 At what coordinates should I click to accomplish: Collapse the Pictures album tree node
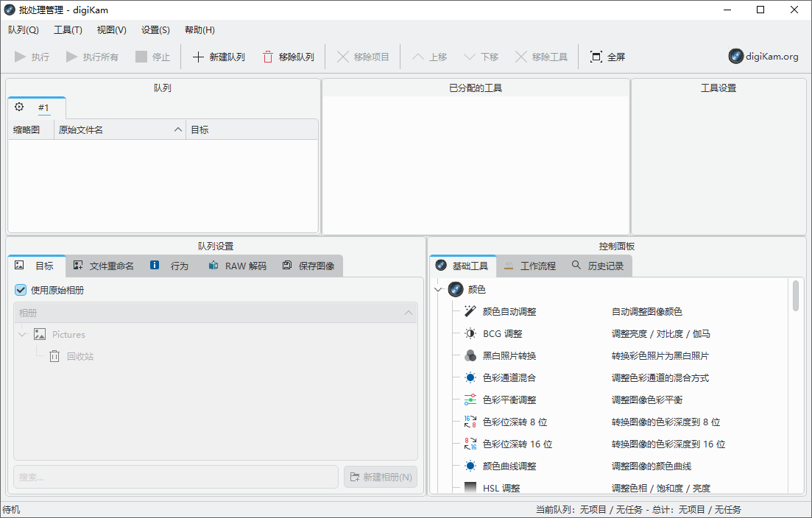pos(22,333)
